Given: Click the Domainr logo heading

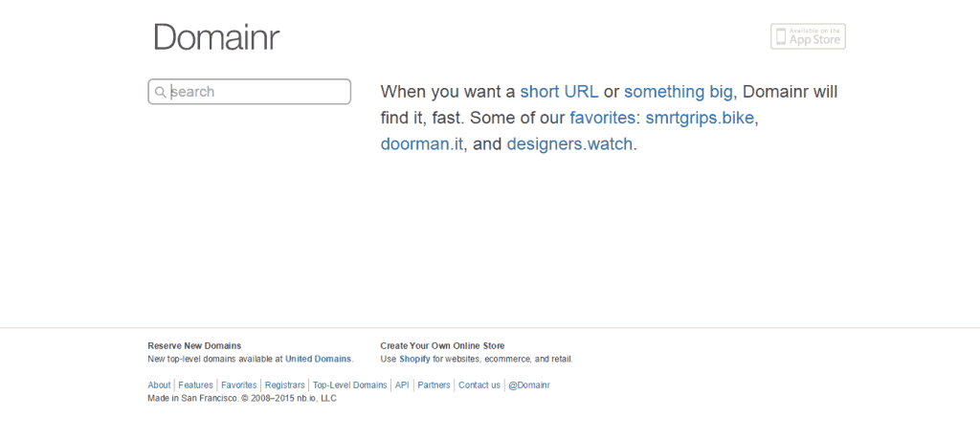Looking at the screenshot, I should [x=216, y=37].
